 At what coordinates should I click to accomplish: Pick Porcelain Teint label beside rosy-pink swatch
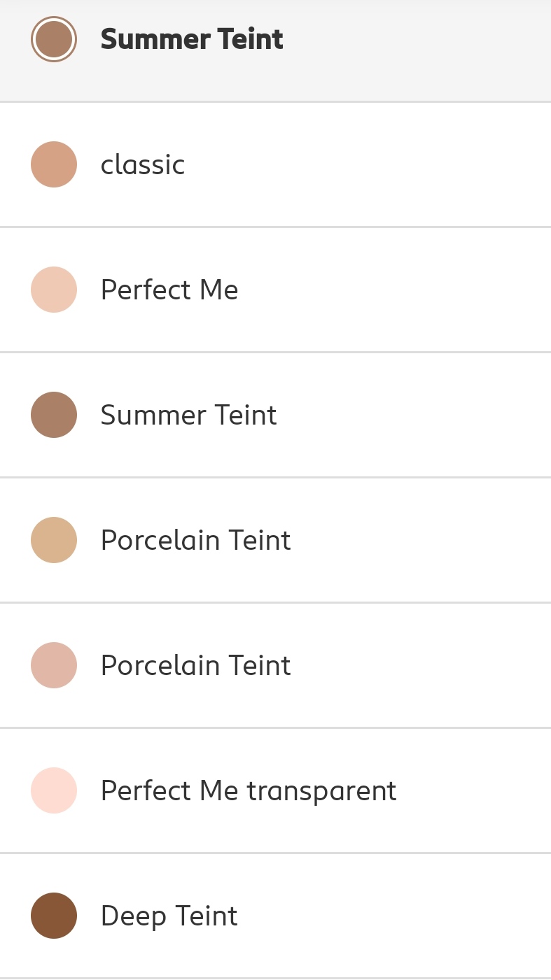[x=196, y=665]
